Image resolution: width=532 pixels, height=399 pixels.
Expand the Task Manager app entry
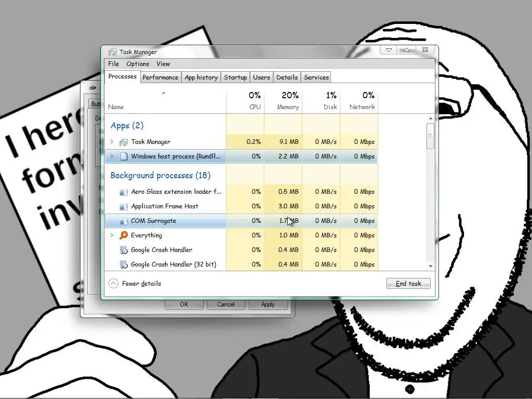click(x=112, y=141)
